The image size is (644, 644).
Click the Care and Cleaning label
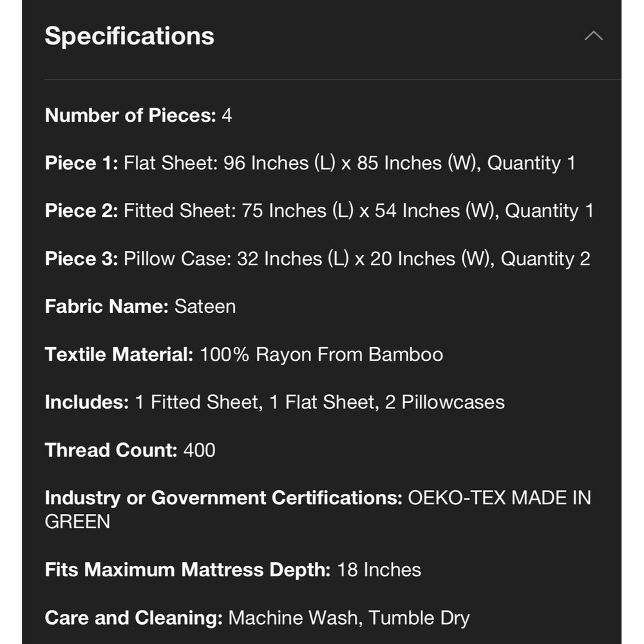[134, 618]
